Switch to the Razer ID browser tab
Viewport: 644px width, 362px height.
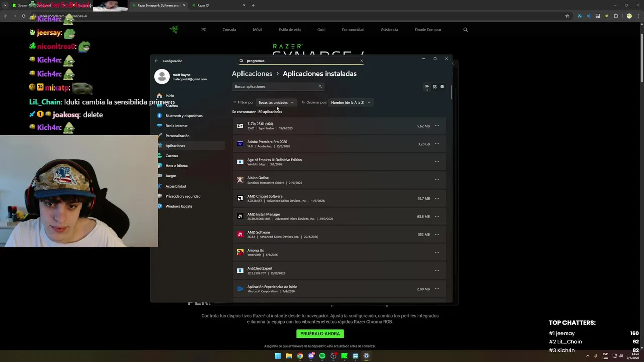(x=218, y=5)
